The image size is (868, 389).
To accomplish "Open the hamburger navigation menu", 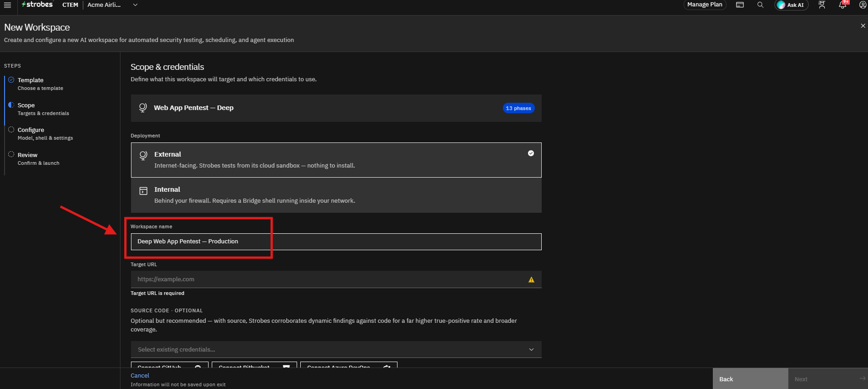I will 7,5.
